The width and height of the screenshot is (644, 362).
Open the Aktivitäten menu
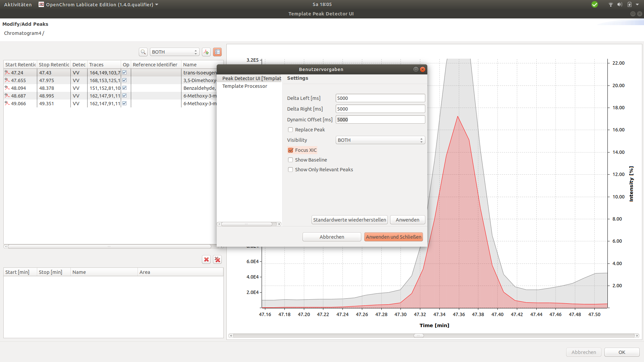[18, 4]
